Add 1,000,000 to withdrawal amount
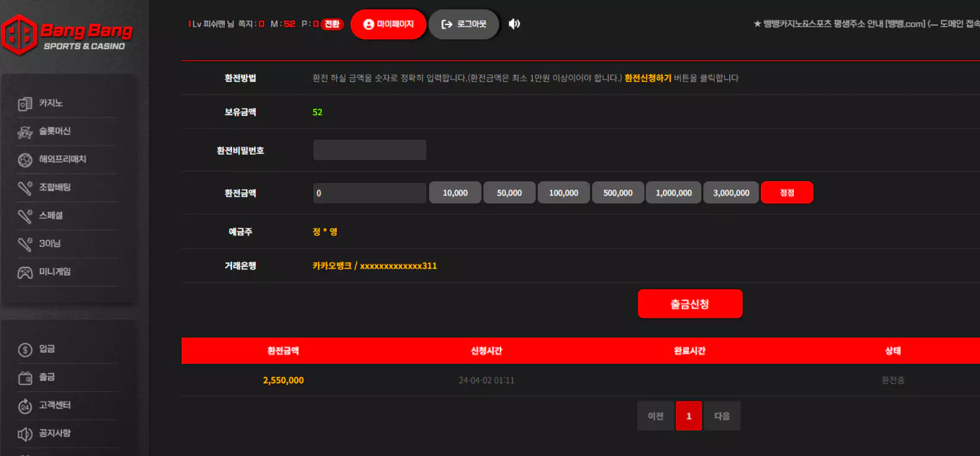 (x=674, y=193)
